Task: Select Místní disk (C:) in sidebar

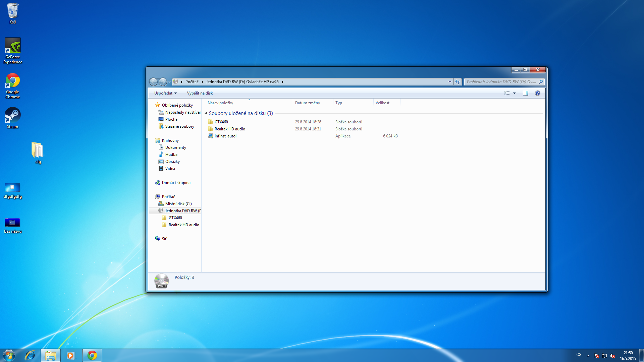Action: click(x=178, y=204)
